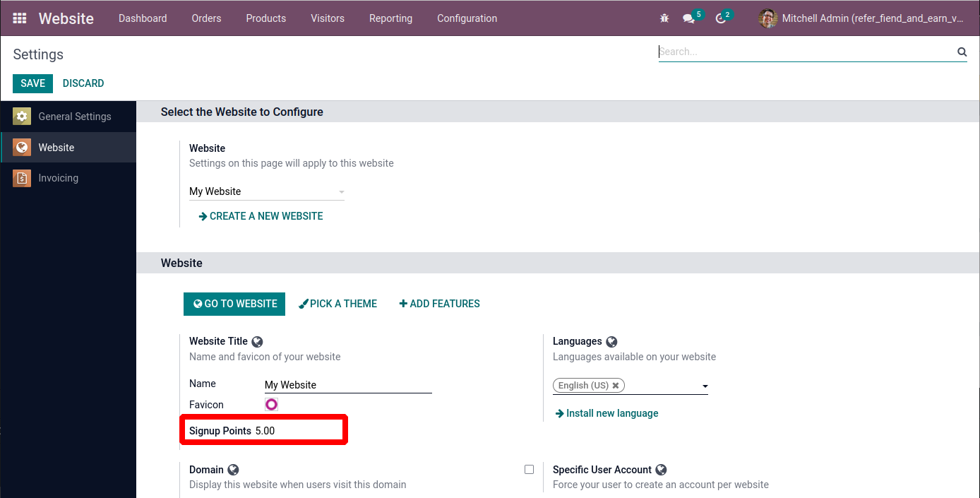Screen dimensions: 980x498
Task: Click the favicon image thumbnail
Action: pyautogui.click(x=271, y=404)
